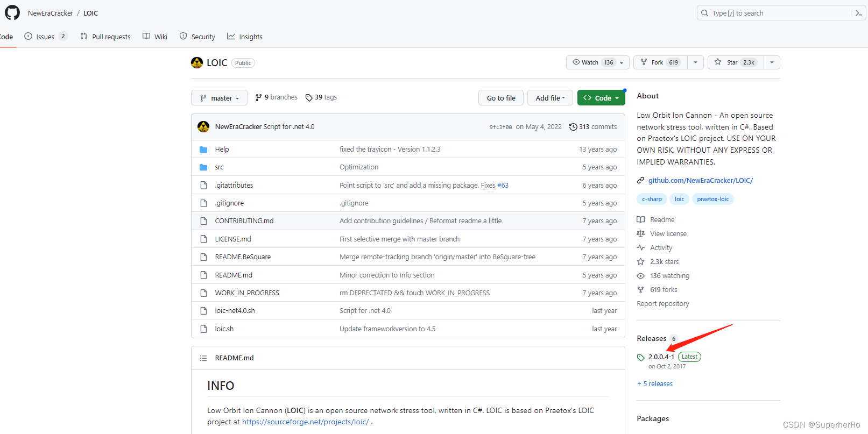Click the LICENSE.md file icon
Screen dimensions: 868x434
tap(203, 239)
